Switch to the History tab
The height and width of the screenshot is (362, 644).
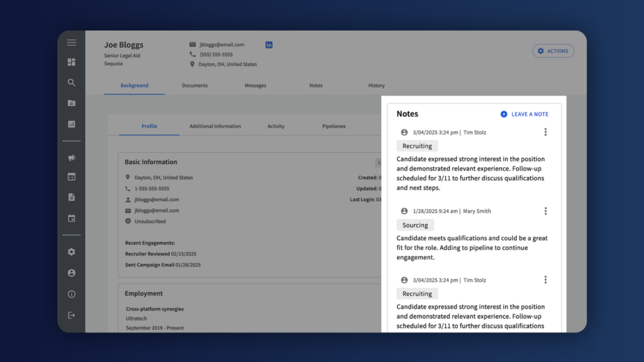(376, 85)
